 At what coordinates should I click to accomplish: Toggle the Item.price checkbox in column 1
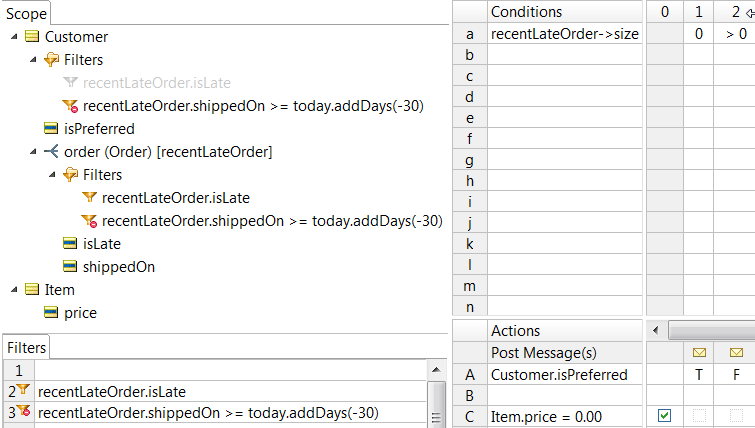tap(699, 415)
